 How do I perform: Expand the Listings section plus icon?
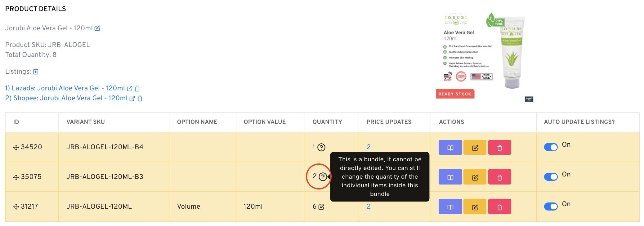35,72
